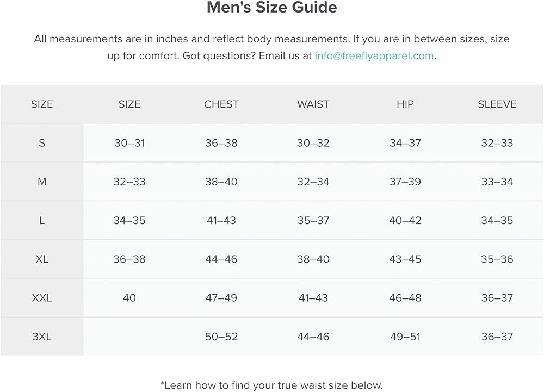The width and height of the screenshot is (544, 392).
Task: Click the SLEEVE column header
Action: click(x=497, y=104)
